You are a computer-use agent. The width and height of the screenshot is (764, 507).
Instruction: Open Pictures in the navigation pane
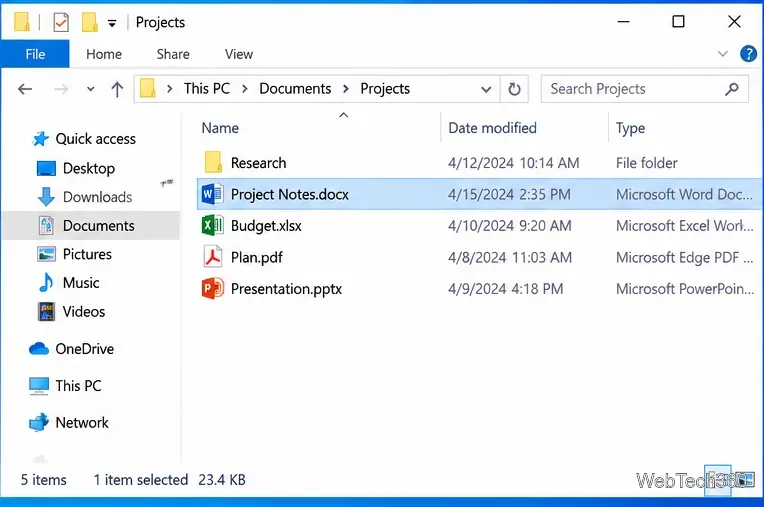[87, 254]
